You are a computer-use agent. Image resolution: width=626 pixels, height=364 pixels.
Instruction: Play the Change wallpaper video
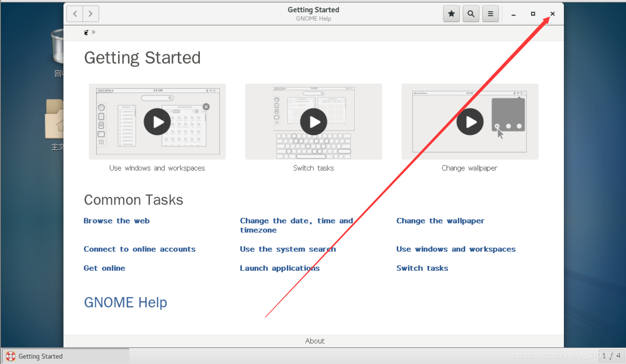pos(470,121)
